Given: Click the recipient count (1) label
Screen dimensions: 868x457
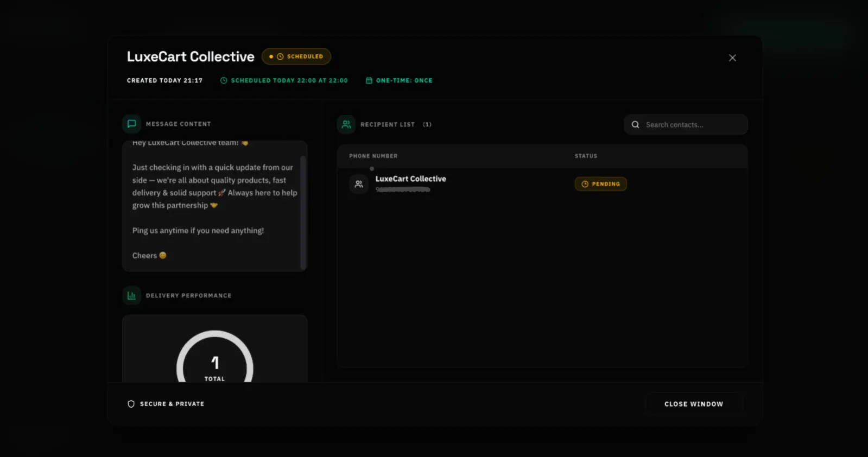Looking at the screenshot, I should pyautogui.click(x=427, y=124).
